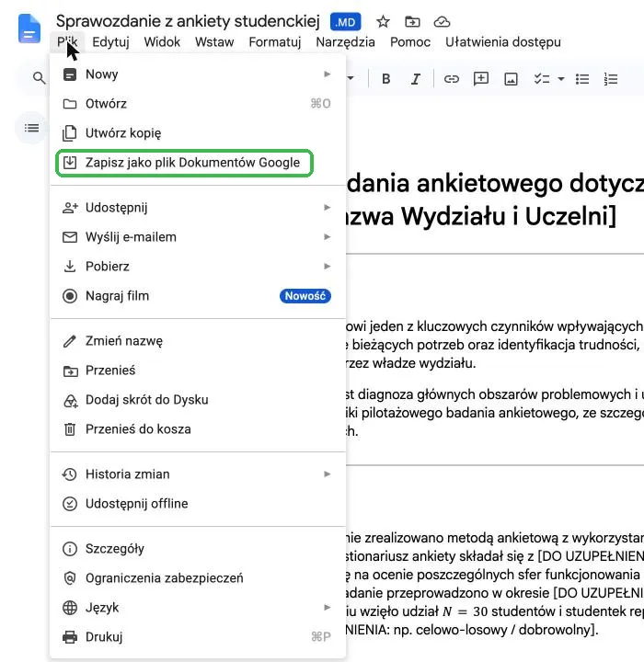
Task: Expand the Język submenu arrow
Action: tap(328, 607)
